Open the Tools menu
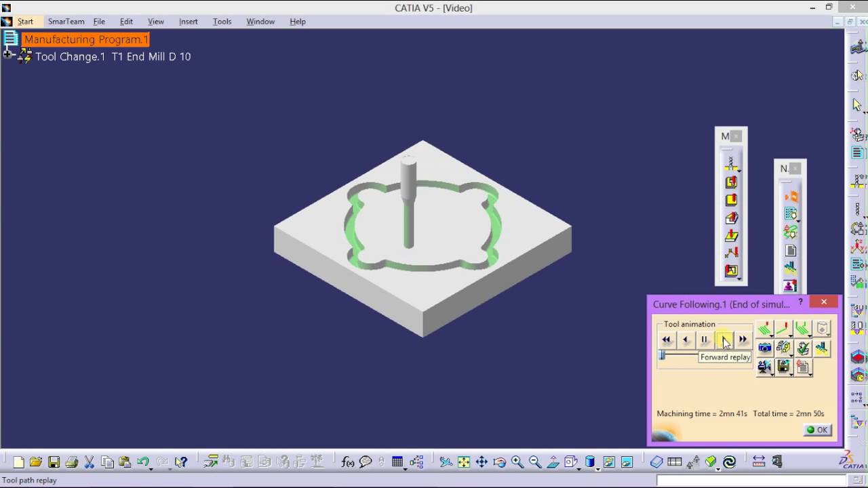The height and width of the screenshot is (488, 868). pos(222,22)
